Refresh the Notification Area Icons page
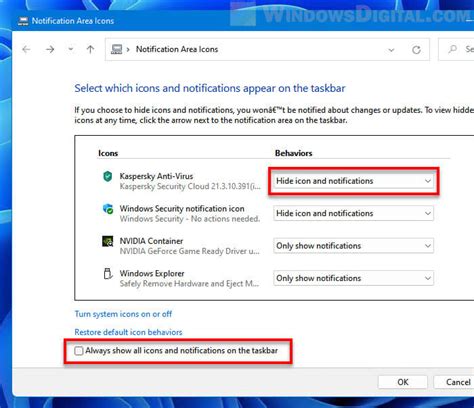Viewport: 474px width, 408px height. [x=416, y=50]
